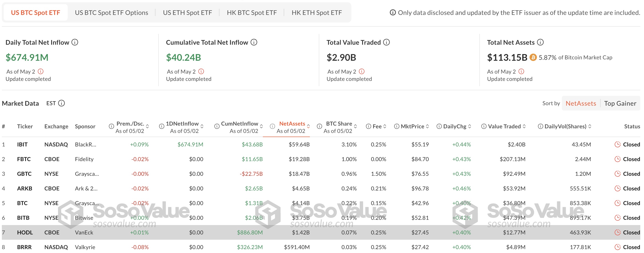The height and width of the screenshot is (253, 644).
Task: Open the GBTC ticker row
Action: pyautogui.click(x=321, y=173)
